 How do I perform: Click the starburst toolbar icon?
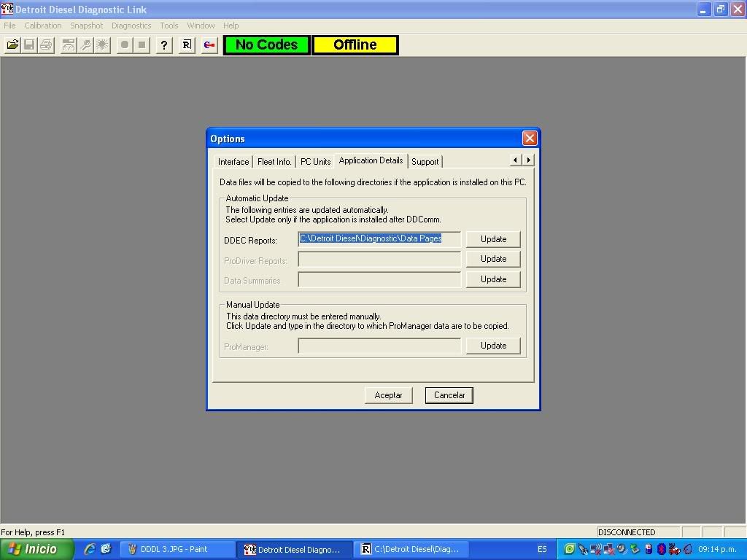102,44
